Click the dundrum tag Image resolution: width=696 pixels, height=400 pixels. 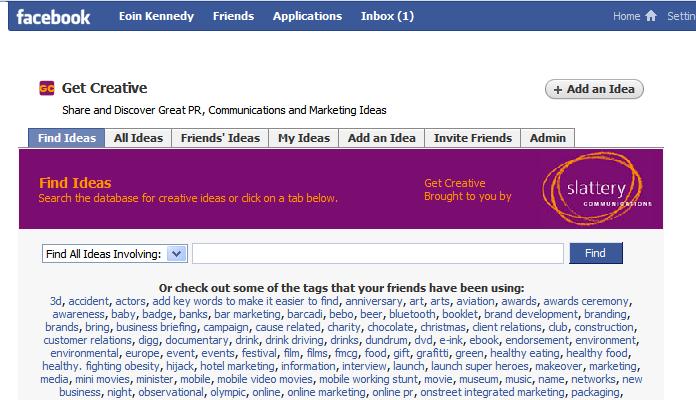(x=386, y=340)
